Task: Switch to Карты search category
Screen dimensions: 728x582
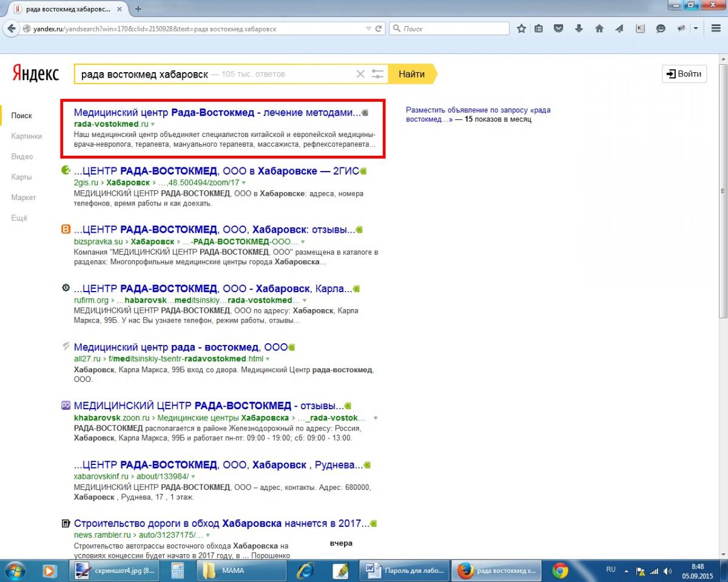Action: [x=21, y=177]
